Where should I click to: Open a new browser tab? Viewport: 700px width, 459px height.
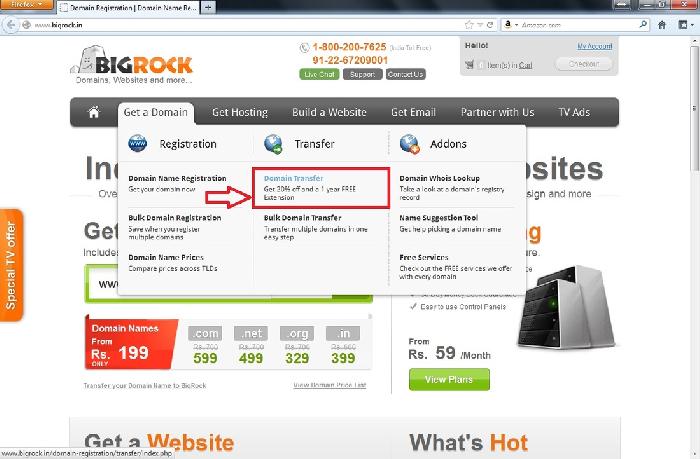(208, 7)
